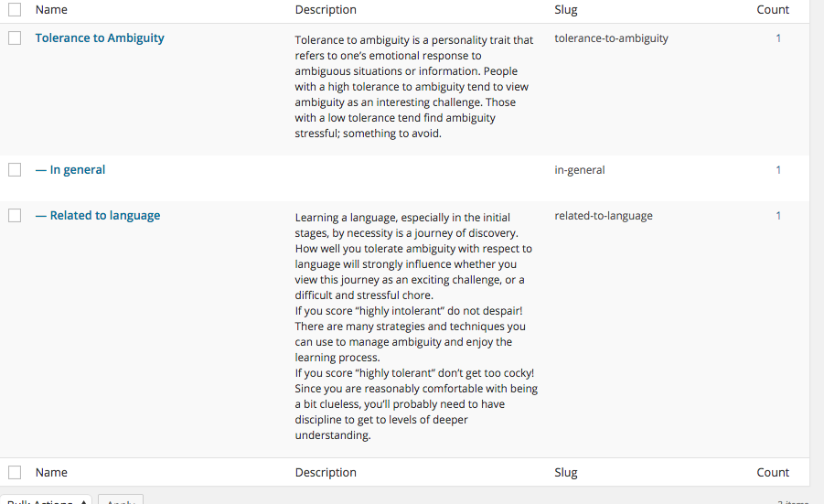Click the count link for Tolerance to Ambiguity
This screenshot has height=504, width=824.
pyautogui.click(x=778, y=38)
